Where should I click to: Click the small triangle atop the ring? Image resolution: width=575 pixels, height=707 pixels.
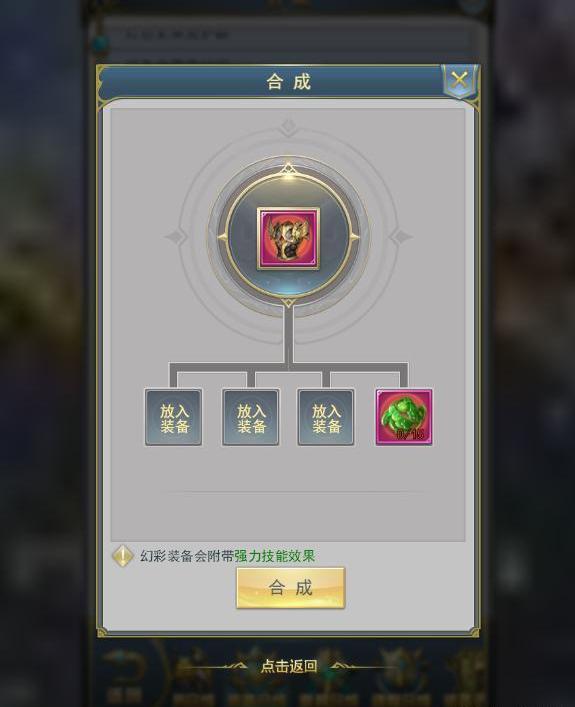click(288, 169)
